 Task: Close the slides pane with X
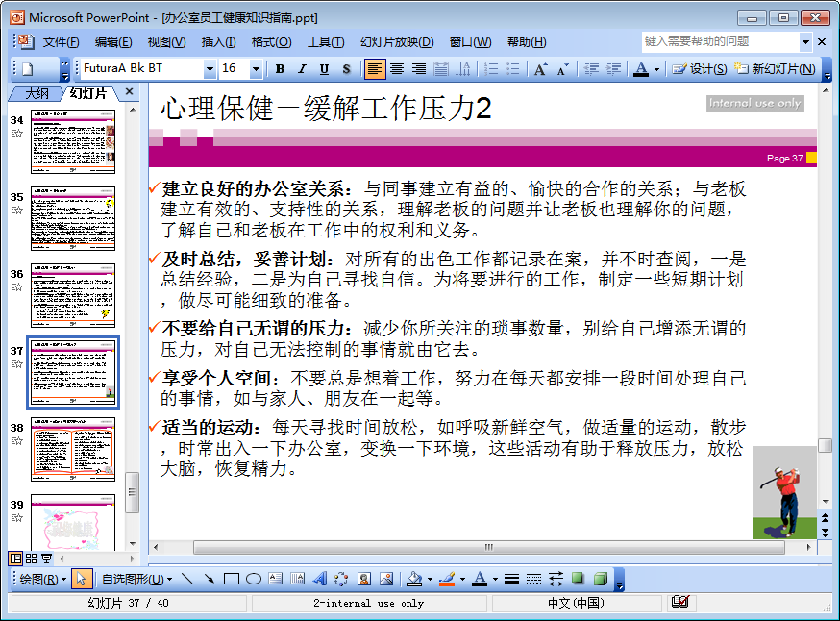[129, 92]
